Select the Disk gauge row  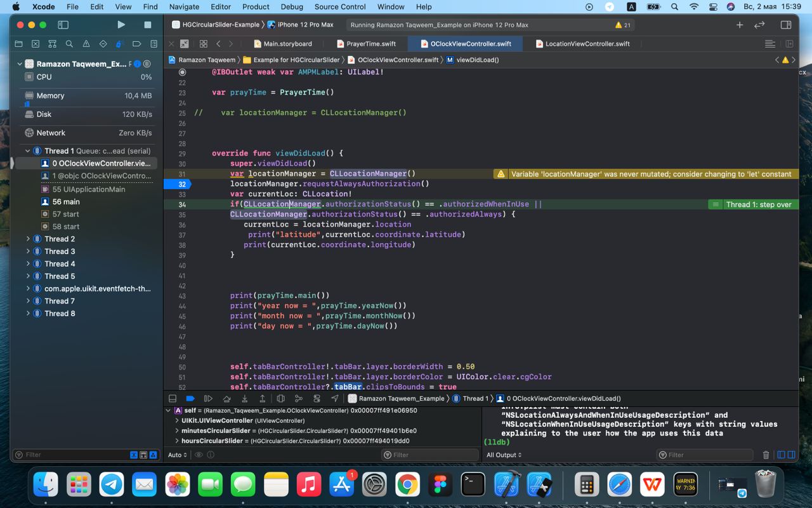88,114
